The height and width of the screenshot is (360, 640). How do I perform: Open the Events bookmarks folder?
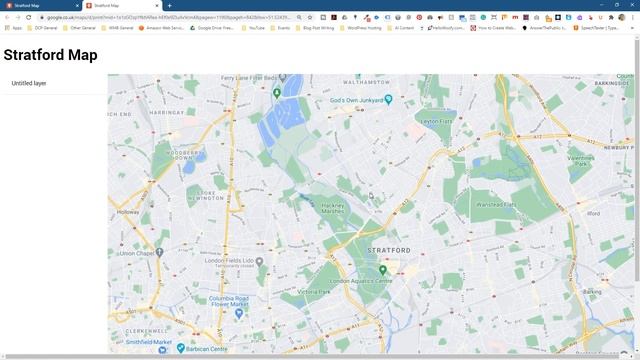[x=280, y=28]
